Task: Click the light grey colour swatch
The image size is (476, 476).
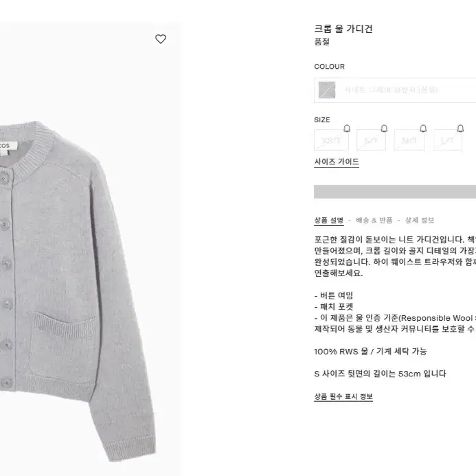Action: click(x=327, y=90)
